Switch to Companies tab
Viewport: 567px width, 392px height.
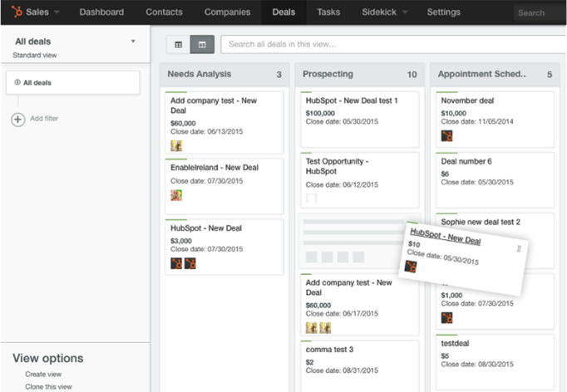(228, 12)
